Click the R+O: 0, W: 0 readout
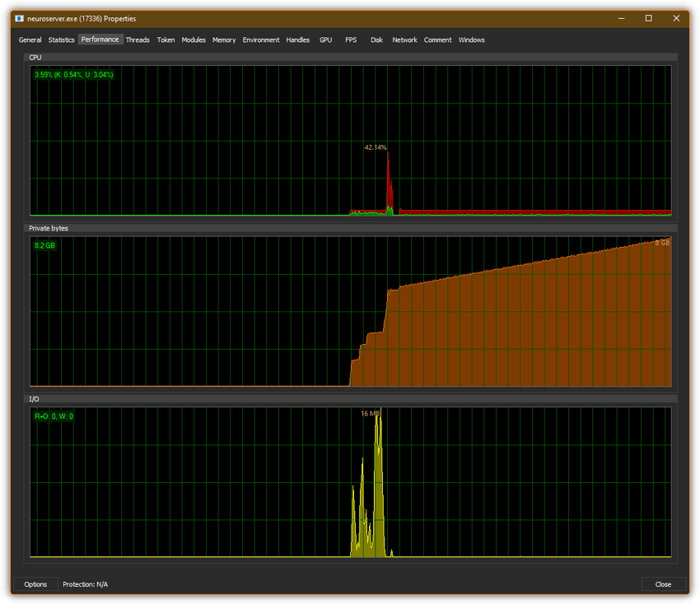The image size is (700, 604). pos(54,416)
